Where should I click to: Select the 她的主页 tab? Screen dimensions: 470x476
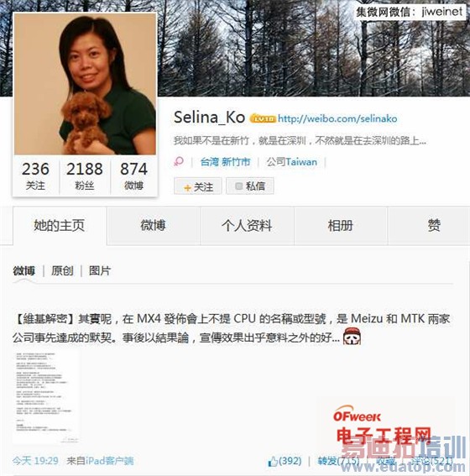[60, 226]
